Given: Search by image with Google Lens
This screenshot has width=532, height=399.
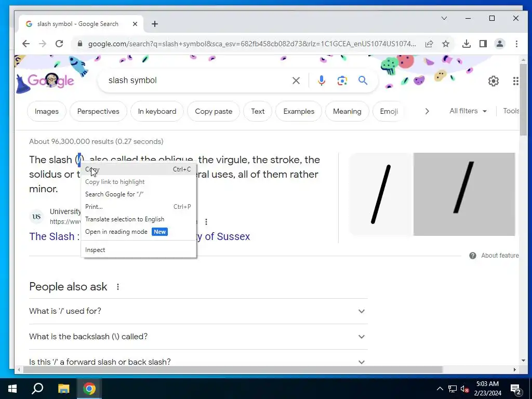Looking at the screenshot, I should click(342, 81).
